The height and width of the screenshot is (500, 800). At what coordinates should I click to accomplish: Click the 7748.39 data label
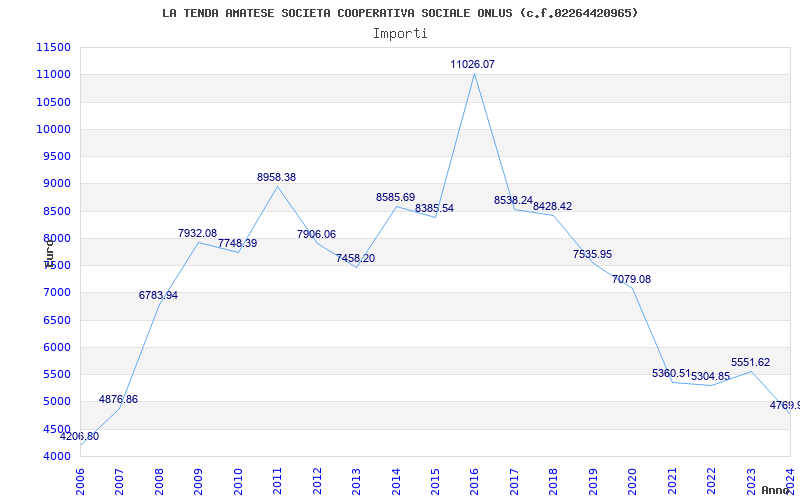point(237,243)
